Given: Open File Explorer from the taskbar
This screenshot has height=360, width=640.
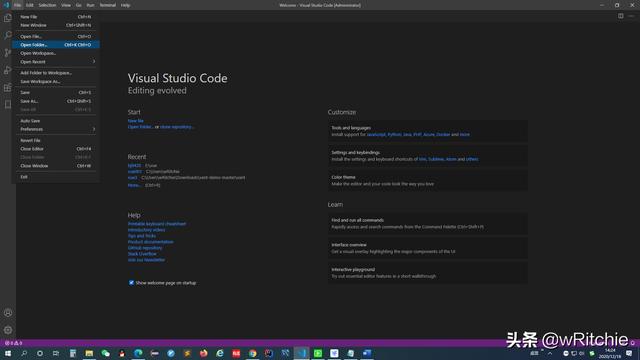Looking at the screenshot, I should click(89, 353).
